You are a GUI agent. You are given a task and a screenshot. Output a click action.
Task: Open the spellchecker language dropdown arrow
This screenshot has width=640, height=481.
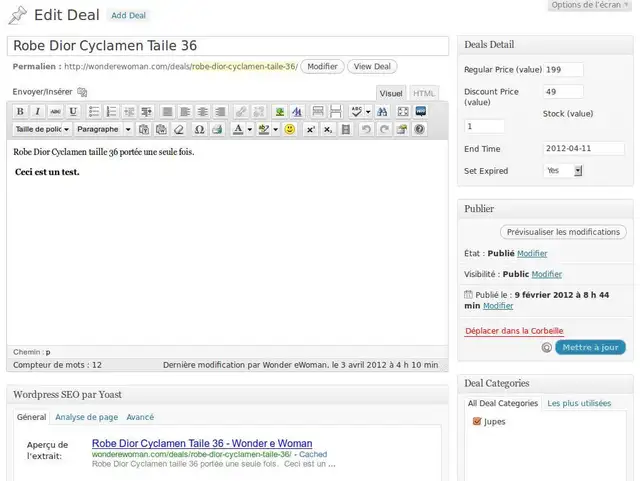(x=368, y=111)
